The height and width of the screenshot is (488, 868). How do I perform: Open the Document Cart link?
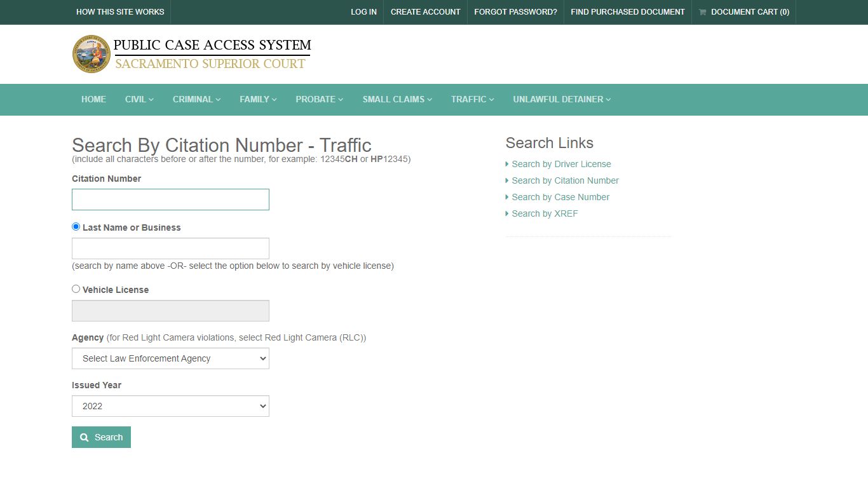click(x=743, y=12)
